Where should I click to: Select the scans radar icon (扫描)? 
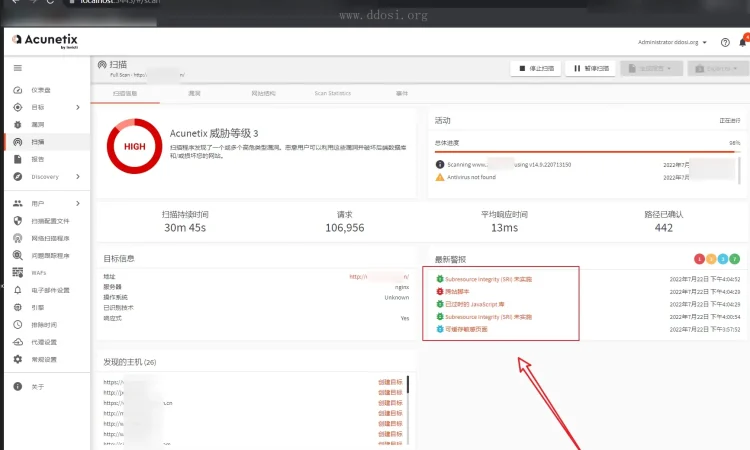[18, 142]
